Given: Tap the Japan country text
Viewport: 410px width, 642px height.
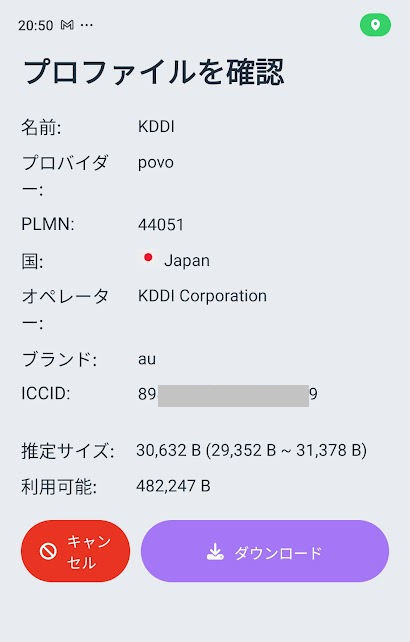Looking at the screenshot, I should (x=187, y=261).
